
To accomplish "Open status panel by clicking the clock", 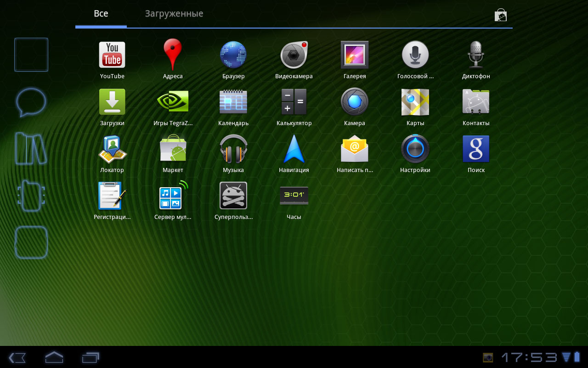I will [x=528, y=357].
